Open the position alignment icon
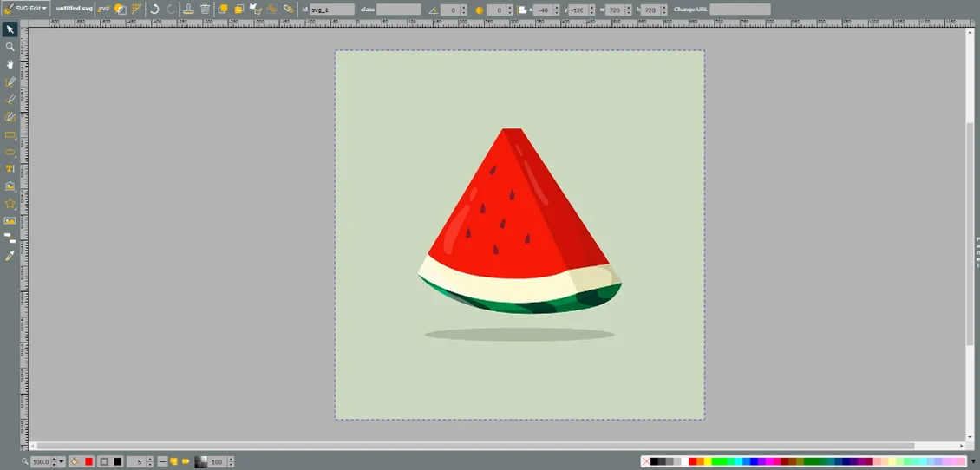The width and height of the screenshot is (980, 470). click(x=522, y=10)
